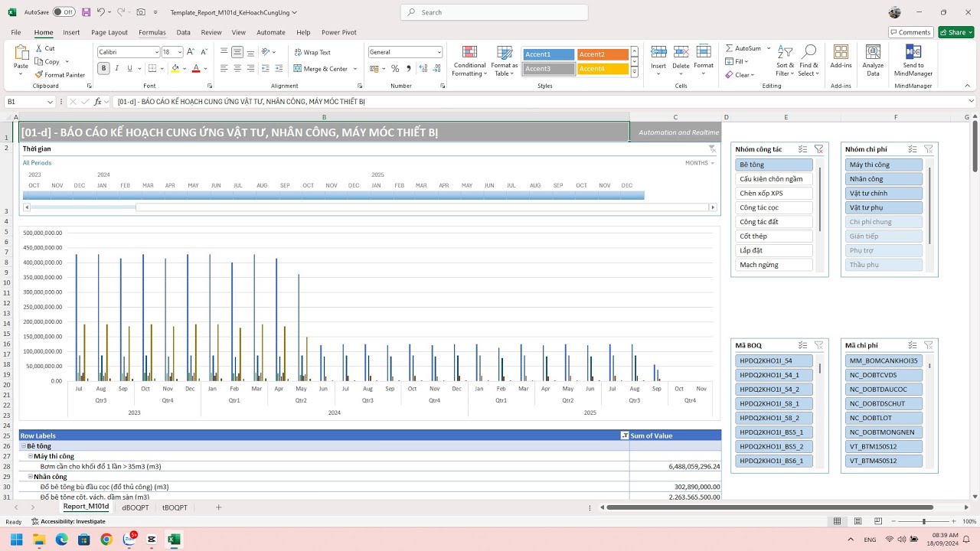Toggle multi-select on Nhóm công tác slicer

(x=802, y=149)
